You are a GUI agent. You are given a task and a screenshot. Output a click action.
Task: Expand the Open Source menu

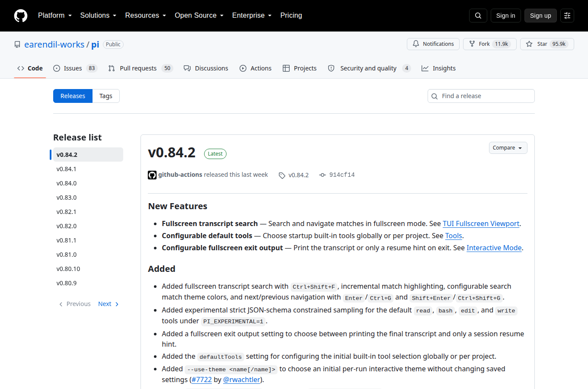tap(199, 16)
